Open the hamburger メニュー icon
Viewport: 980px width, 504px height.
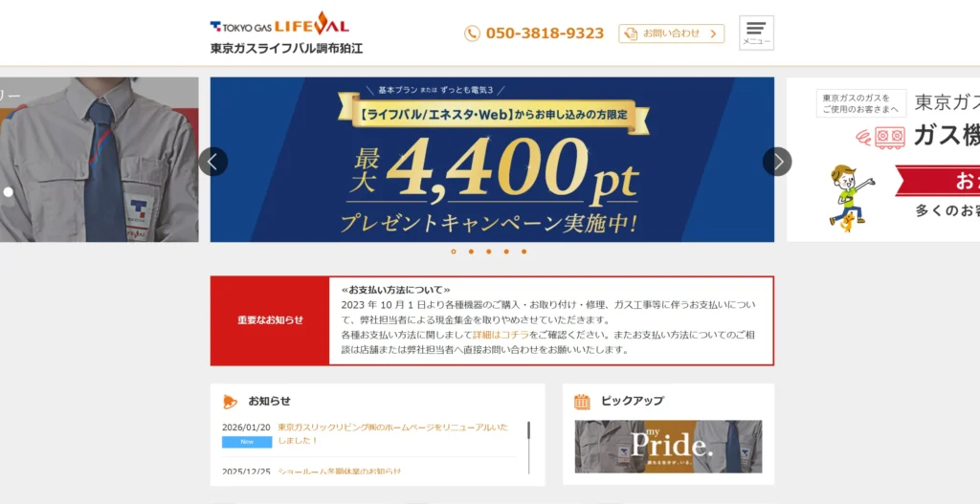pos(756,33)
